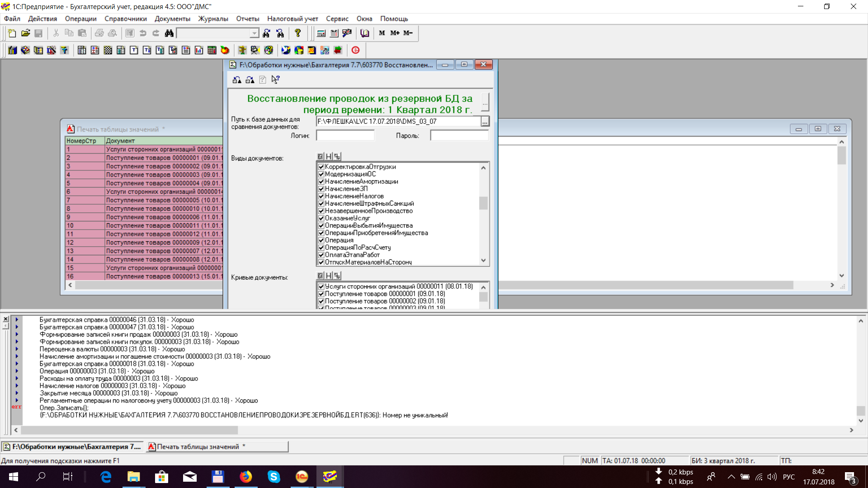The image size is (868, 488).
Task: Click the find-previous binoculars icon
Action: pos(280,33)
